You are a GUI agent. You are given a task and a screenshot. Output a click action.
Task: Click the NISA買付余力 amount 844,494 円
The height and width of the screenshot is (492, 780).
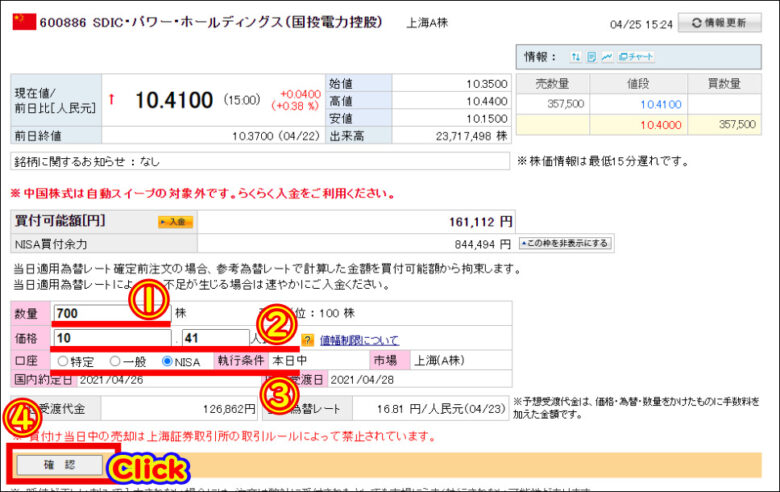click(x=482, y=244)
